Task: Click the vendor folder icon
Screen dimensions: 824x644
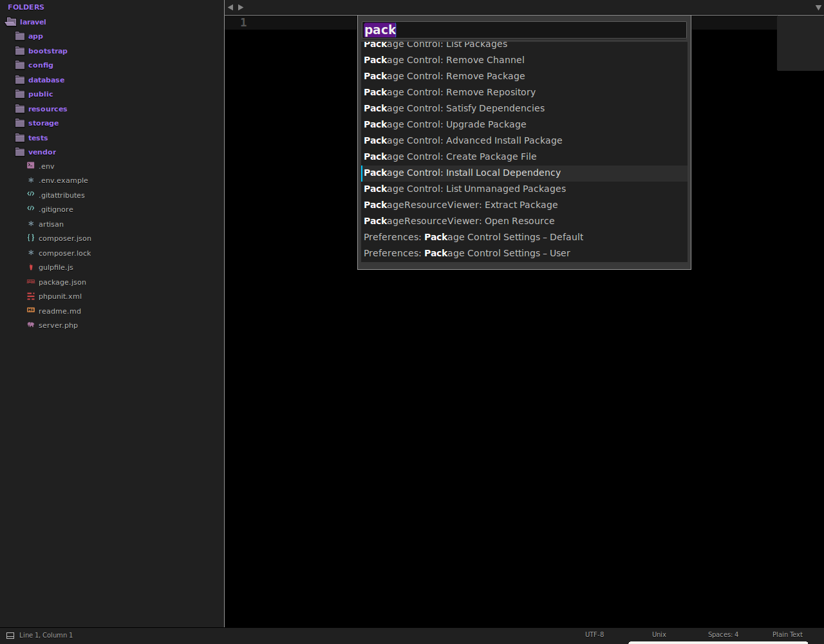Action: pyautogui.click(x=20, y=152)
